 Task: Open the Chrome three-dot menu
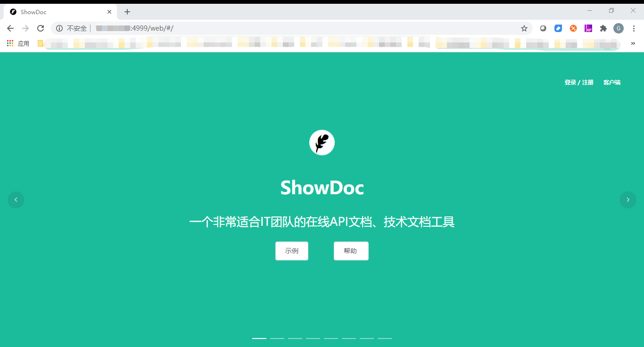click(x=634, y=28)
